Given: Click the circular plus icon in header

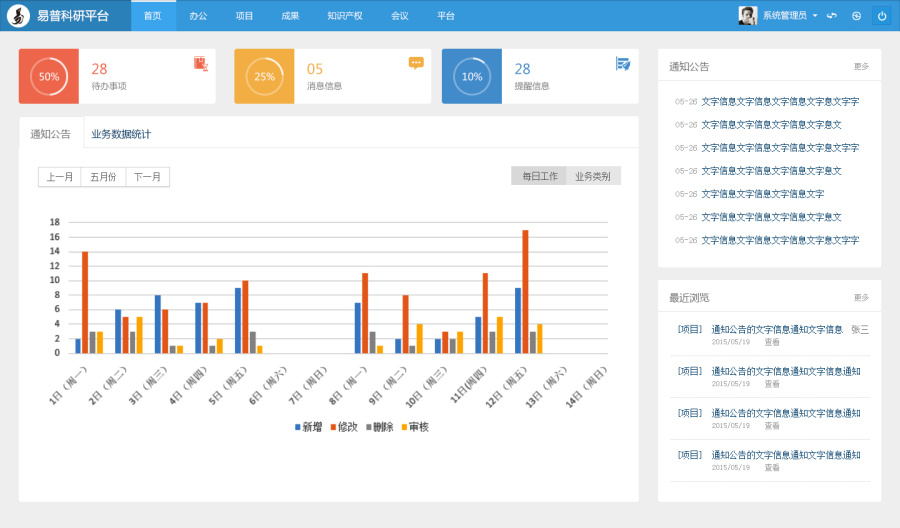Looking at the screenshot, I should pyautogui.click(x=856, y=16).
